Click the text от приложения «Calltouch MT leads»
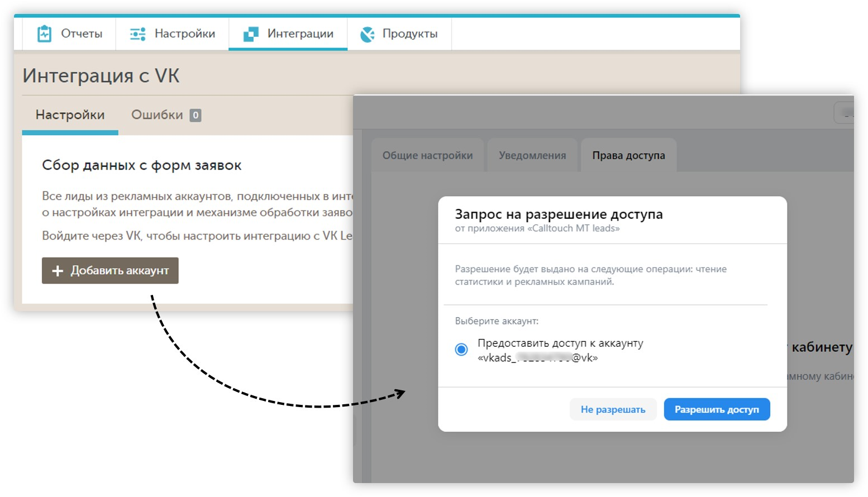 (537, 228)
